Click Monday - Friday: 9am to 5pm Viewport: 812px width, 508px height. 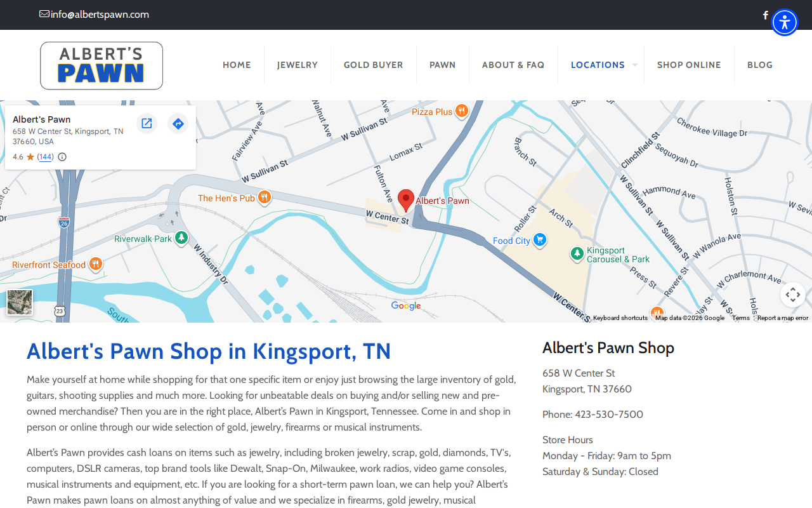(606, 456)
